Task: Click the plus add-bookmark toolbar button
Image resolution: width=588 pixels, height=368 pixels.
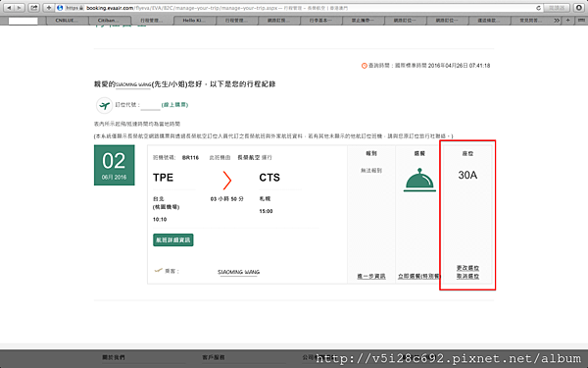Action: [49, 8]
